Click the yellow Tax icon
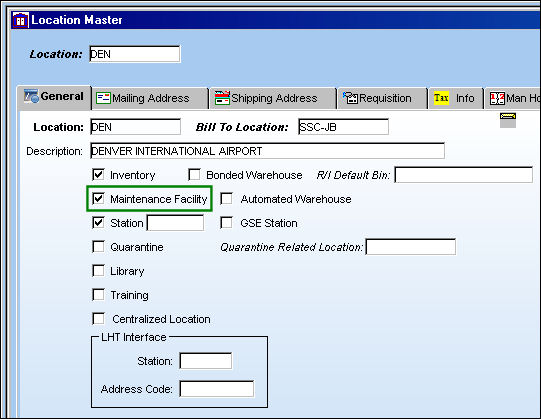 pyautogui.click(x=441, y=98)
